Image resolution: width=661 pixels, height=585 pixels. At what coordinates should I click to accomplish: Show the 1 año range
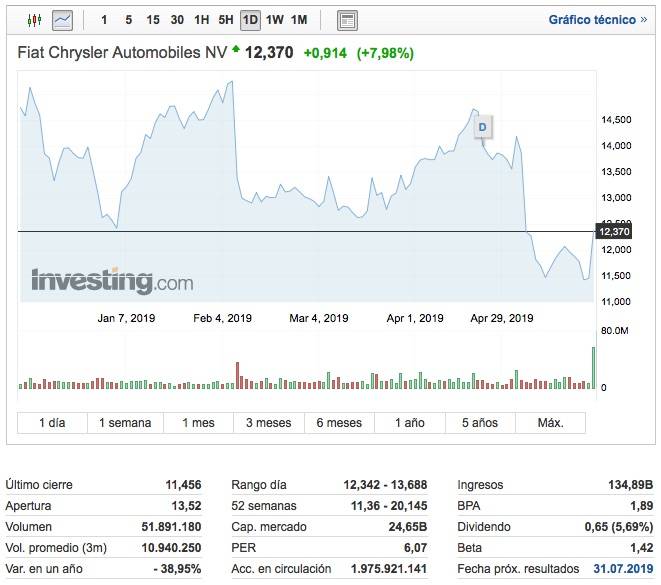click(410, 423)
